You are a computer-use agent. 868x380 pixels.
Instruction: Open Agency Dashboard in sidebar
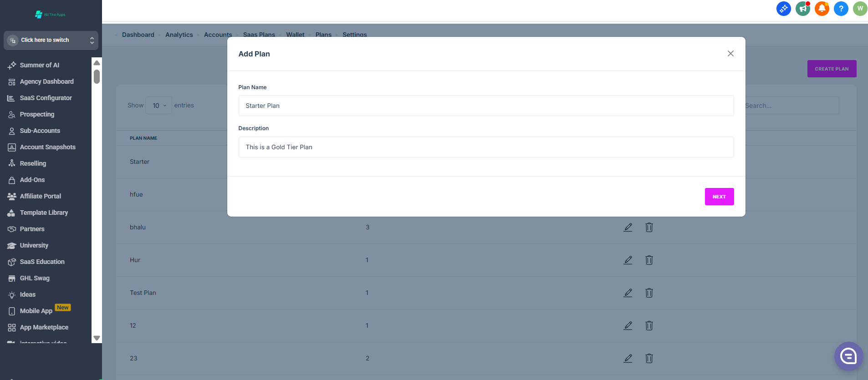tap(46, 81)
